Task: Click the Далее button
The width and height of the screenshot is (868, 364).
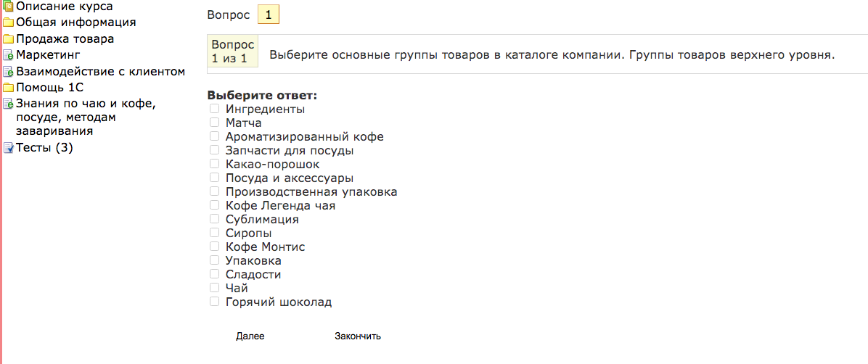Action: click(250, 336)
